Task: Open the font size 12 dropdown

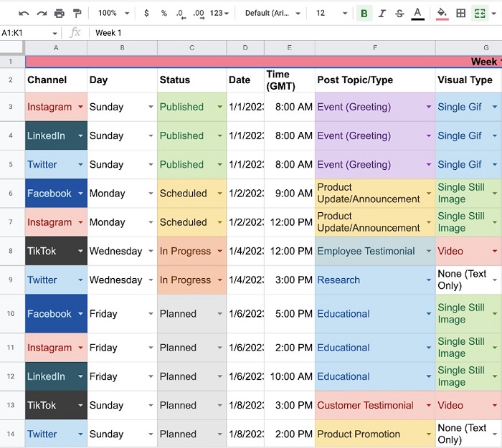Action: [x=331, y=13]
